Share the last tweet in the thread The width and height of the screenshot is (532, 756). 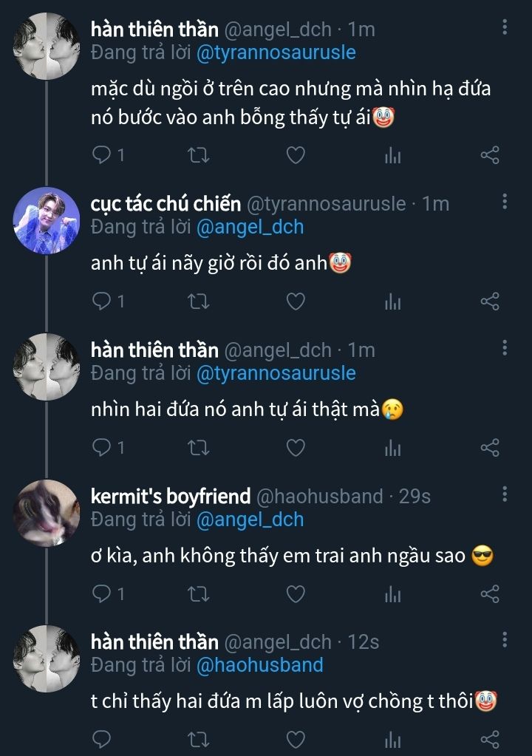490,739
